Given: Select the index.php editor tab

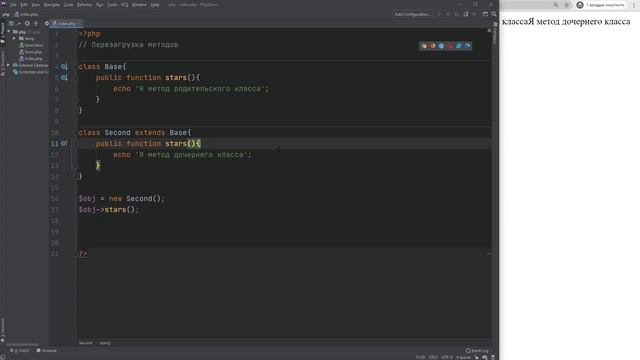Looking at the screenshot, I should [65, 24].
